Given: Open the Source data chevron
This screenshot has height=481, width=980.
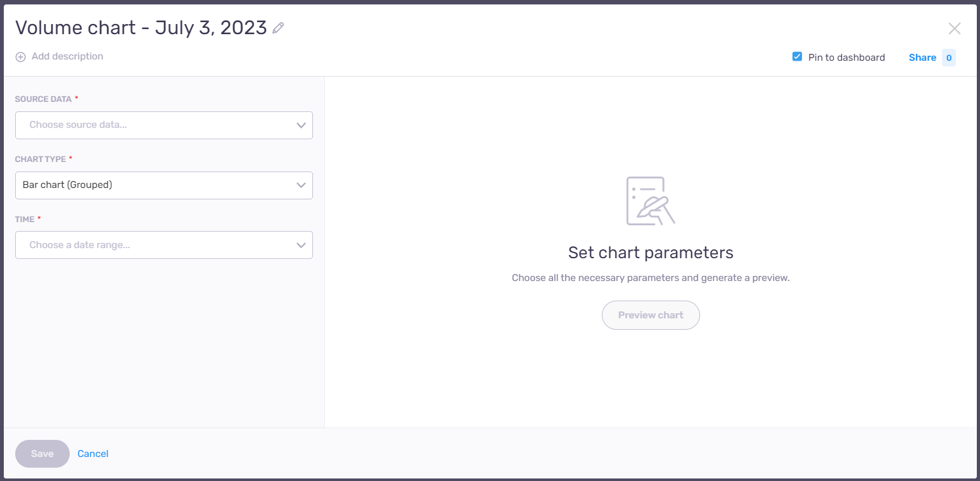Looking at the screenshot, I should click(301, 125).
